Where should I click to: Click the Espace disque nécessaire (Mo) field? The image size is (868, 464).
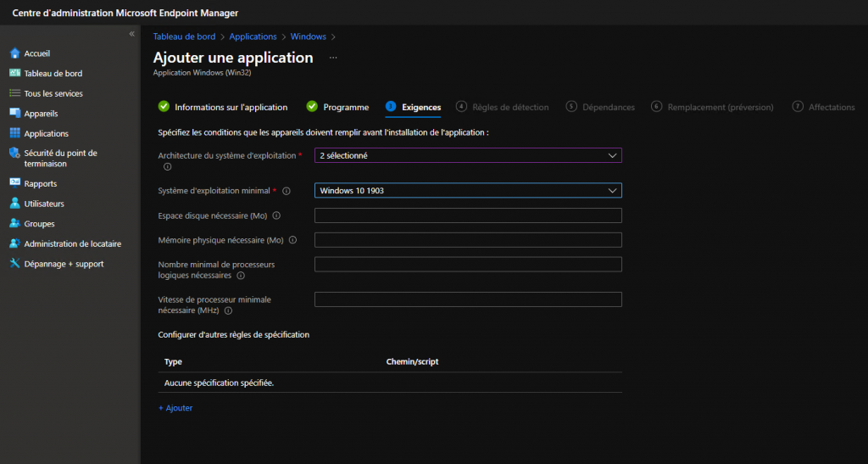pos(468,215)
